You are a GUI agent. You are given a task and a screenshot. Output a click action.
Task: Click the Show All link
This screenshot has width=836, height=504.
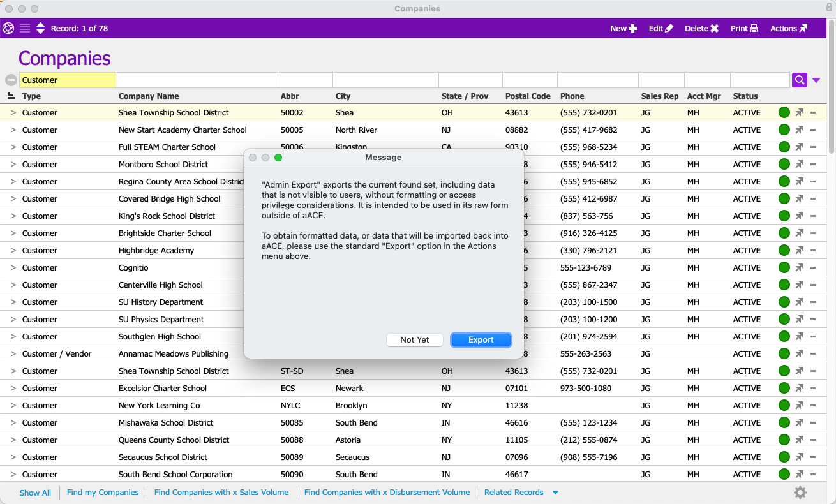pyautogui.click(x=35, y=493)
